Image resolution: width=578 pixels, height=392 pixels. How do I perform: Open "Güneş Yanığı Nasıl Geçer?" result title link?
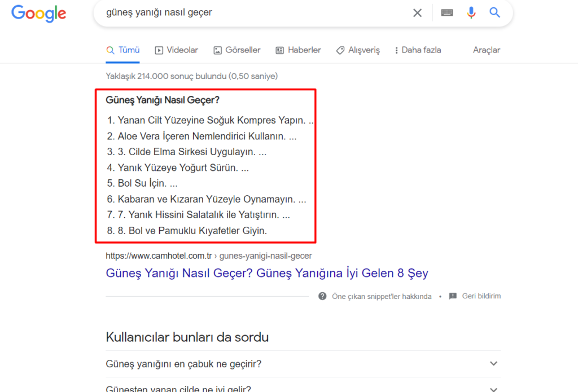267,274
